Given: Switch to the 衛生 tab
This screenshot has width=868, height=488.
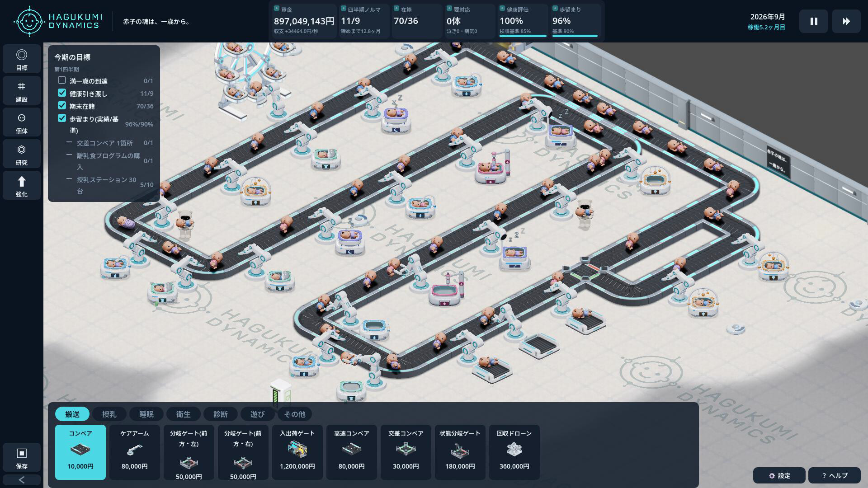Looking at the screenshot, I should 184,414.
